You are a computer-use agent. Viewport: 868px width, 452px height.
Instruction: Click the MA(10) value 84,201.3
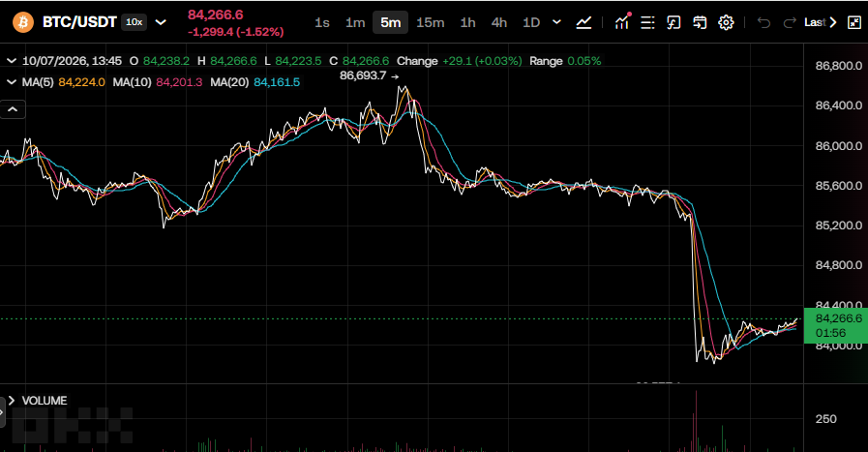179,82
